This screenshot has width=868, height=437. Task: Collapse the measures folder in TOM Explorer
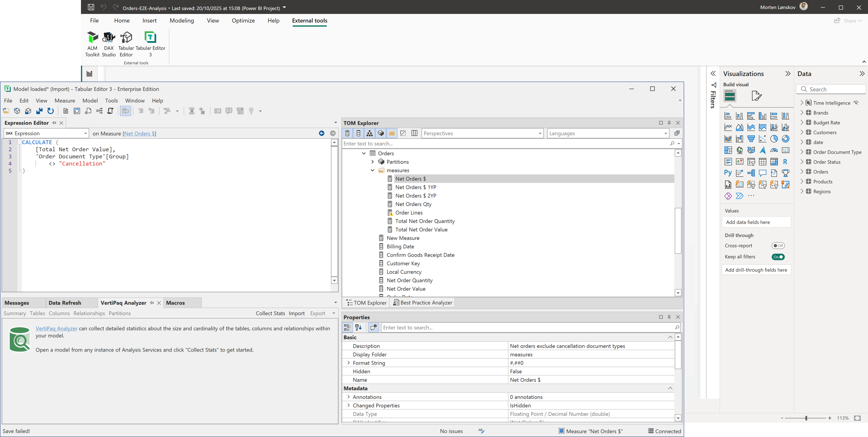373,170
